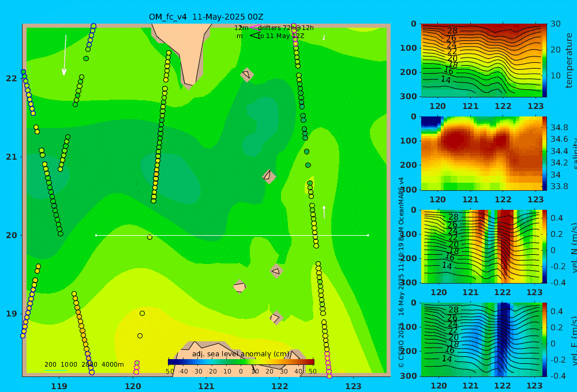Click the '28' isotherm label in temperature panel
Screen dimensions: 577x392
point(452,31)
